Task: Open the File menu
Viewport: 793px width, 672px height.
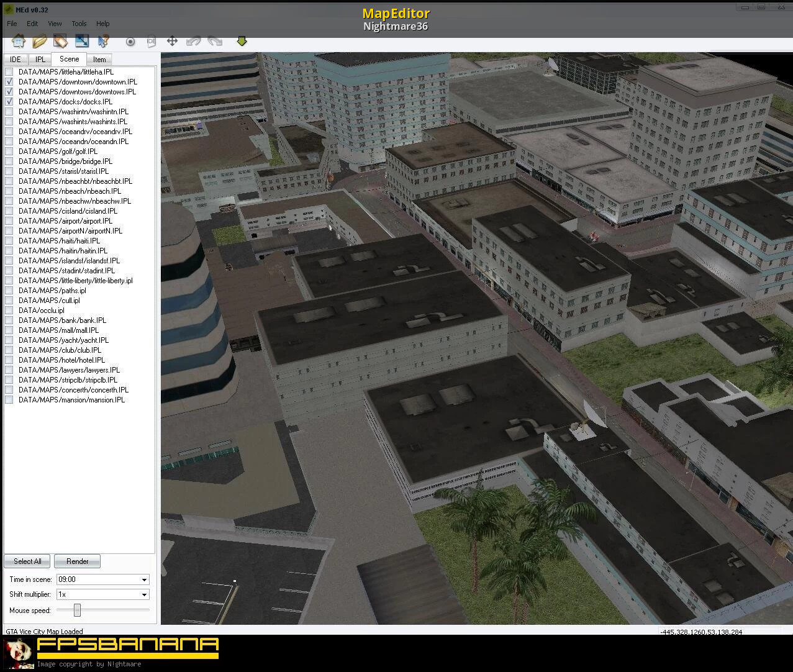Action: (12, 24)
